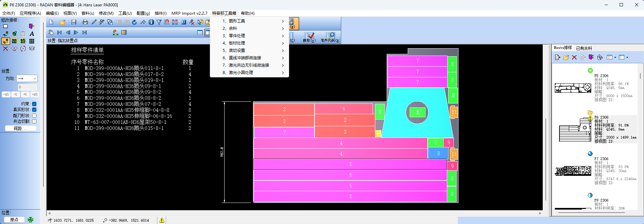Go to first nest arrow icon
The height and width of the screenshot is (224, 644).
[x=59, y=32]
